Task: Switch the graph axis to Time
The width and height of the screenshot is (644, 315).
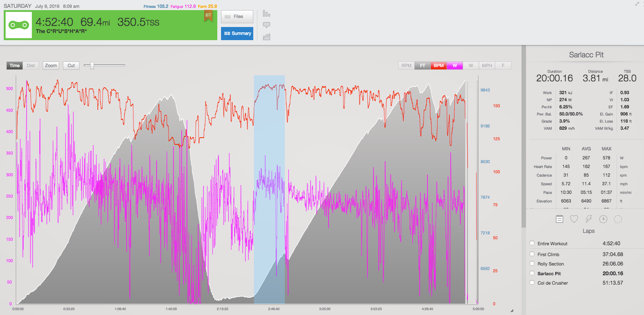Action: coord(15,66)
